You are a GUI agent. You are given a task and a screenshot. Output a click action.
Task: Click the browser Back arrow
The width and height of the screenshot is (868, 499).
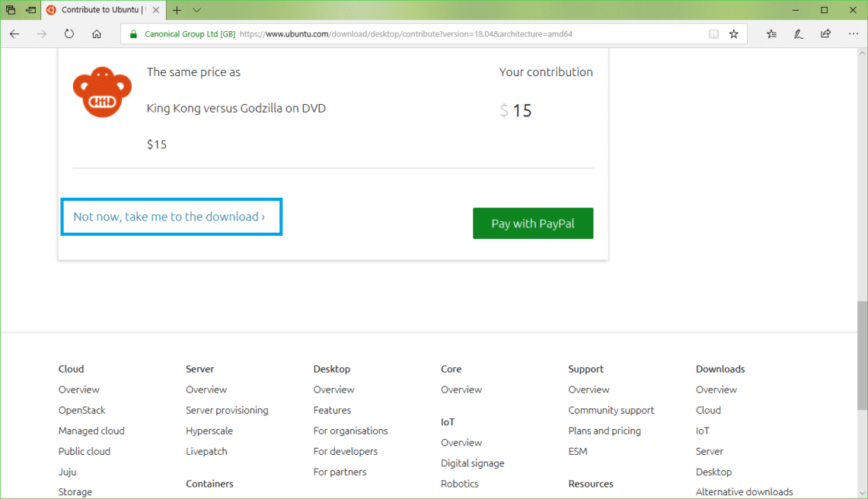[x=14, y=34]
